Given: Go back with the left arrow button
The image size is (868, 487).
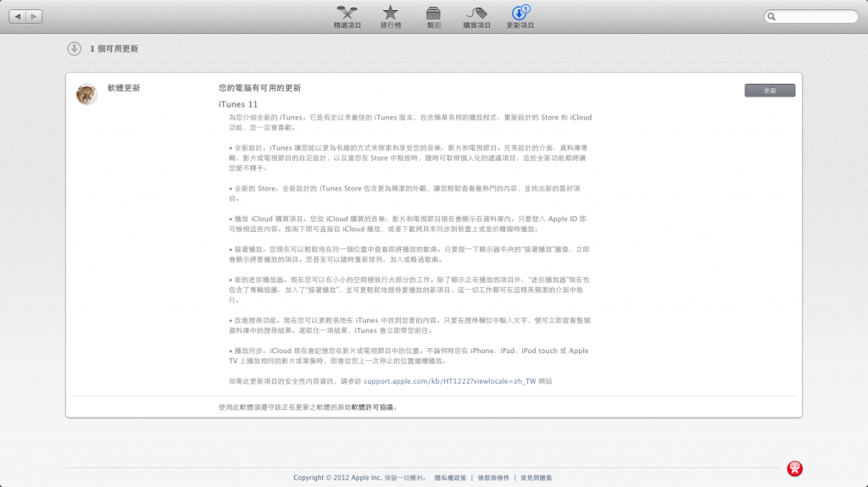Looking at the screenshot, I should click(17, 17).
